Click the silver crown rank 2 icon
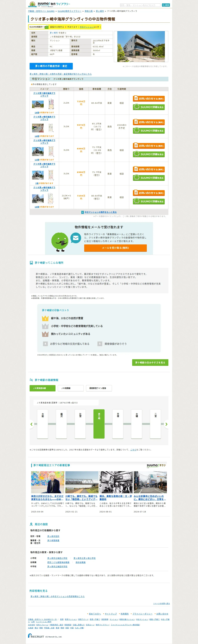The height and width of the screenshot is (644, 198). [45, 326]
